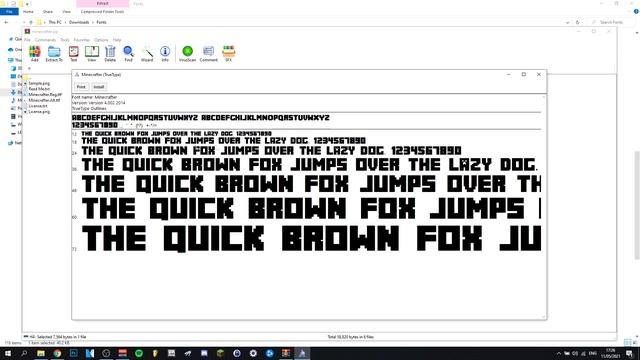Minimize the font preview window
The height and width of the screenshot is (360, 640).
[x=509, y=75]
